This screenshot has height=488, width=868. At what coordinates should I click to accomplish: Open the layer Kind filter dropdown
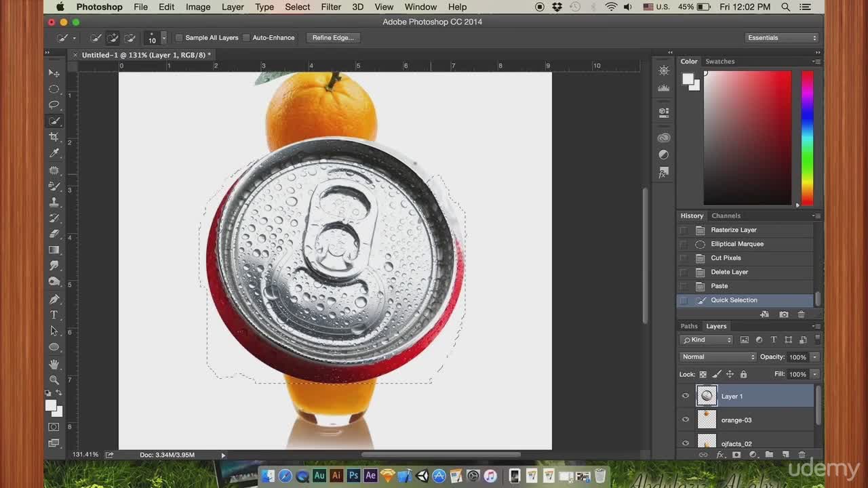[x=707, y=340]
